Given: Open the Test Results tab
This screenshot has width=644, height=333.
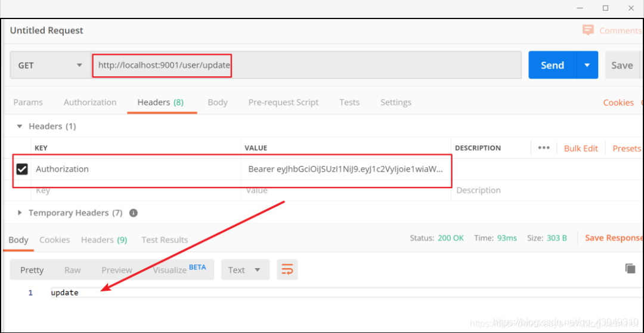Looking at the screenshot, I should (165, 240).
